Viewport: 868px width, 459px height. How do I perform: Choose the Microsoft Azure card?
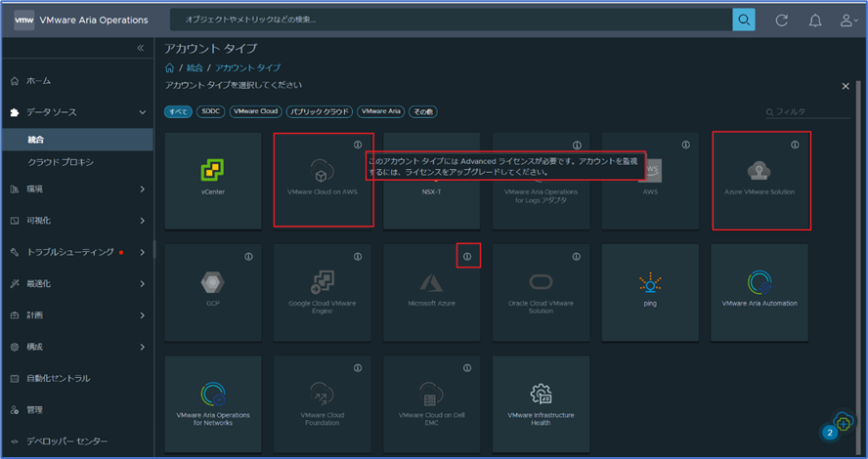click(x=431, y=293)
